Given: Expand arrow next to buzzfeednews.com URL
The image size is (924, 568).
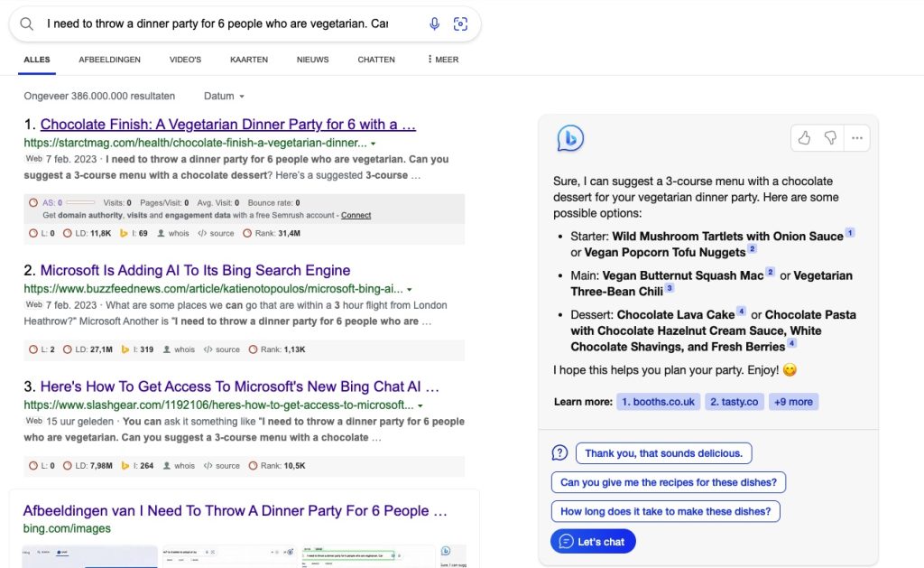Looking at the screenshot, I should click(410, 290).
